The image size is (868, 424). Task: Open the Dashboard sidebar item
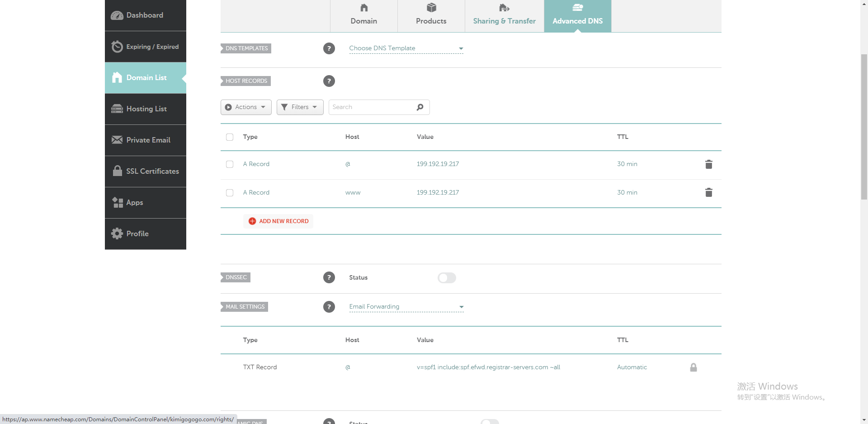[x=146, y=15]
